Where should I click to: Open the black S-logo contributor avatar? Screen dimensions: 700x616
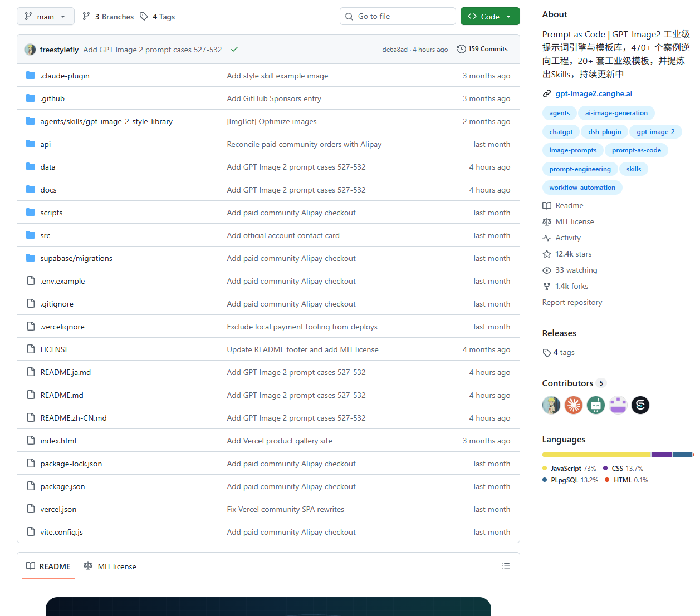click(640, 405)
